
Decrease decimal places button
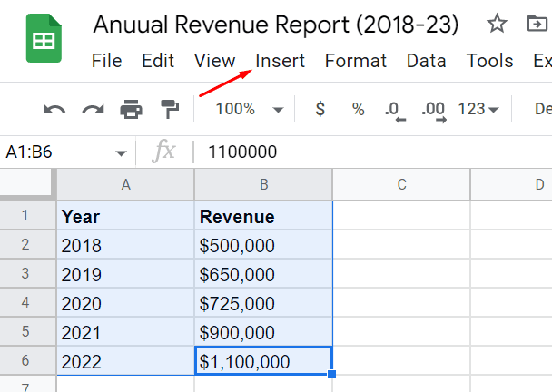click(x=395, y=112)
